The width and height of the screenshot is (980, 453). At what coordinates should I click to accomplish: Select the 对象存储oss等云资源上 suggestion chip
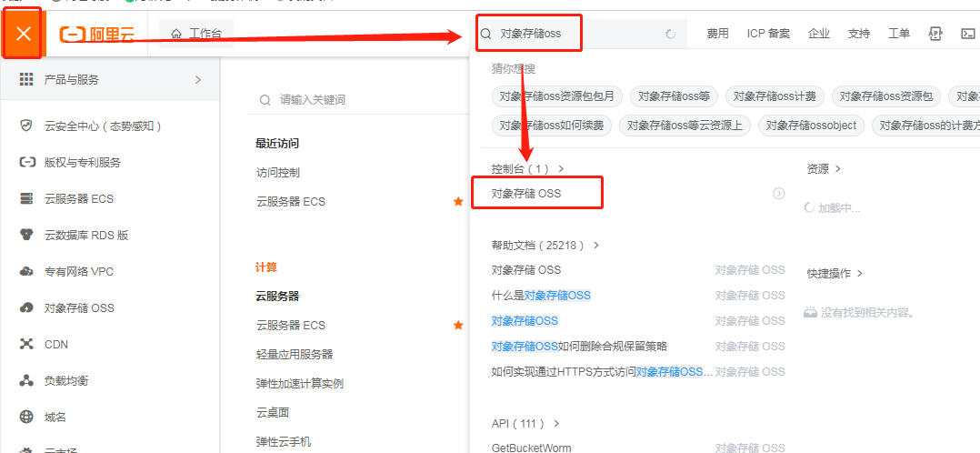click(685, 126)
